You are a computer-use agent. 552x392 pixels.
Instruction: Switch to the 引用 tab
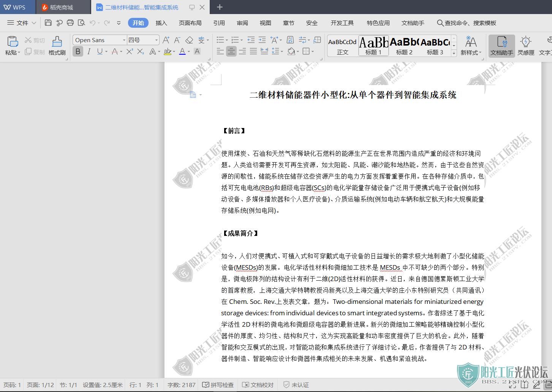(x=219, y=23)
